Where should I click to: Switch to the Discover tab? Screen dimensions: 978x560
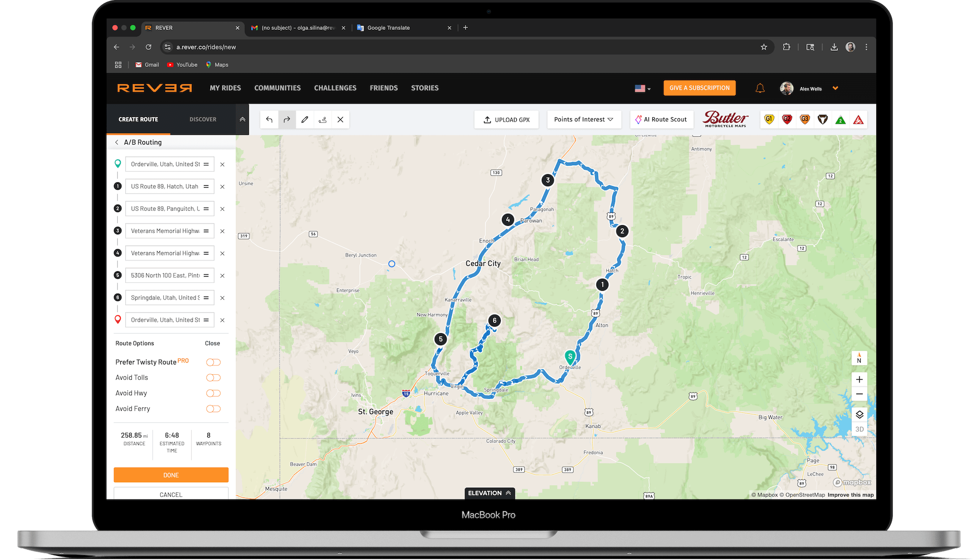(202, 119)
